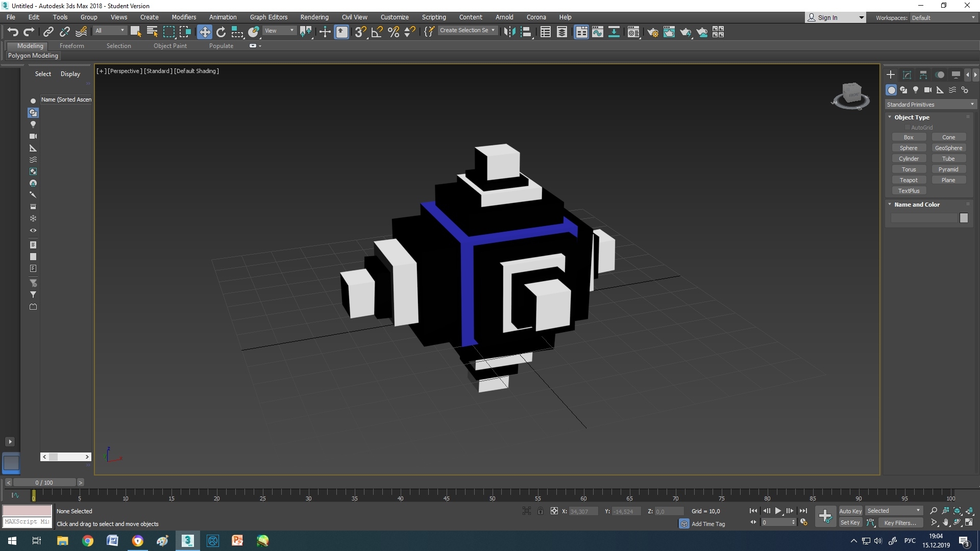The width and height of the screenshot is (980, 551).
Task: Click the Cylinder primitive button
Action: (x=909, y=159)
